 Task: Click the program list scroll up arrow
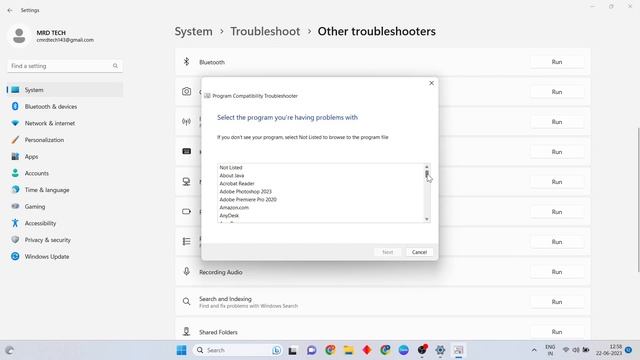click(x=427, y=167)
